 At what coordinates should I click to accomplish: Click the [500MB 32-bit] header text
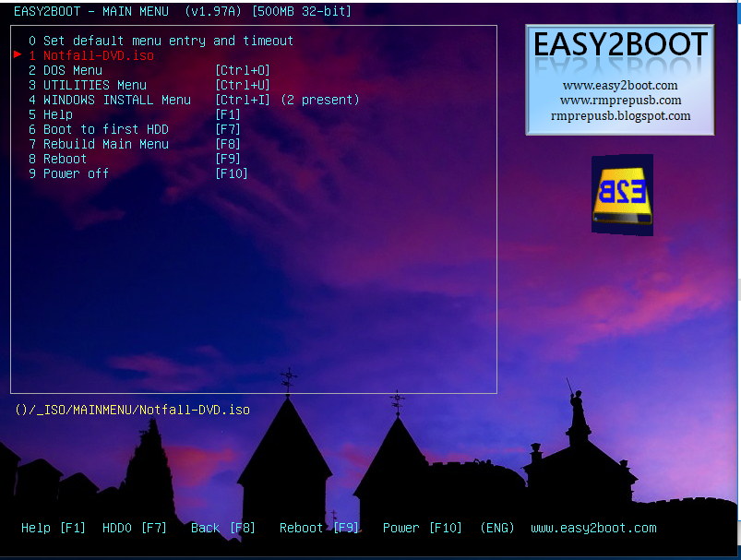coord(302,11)
